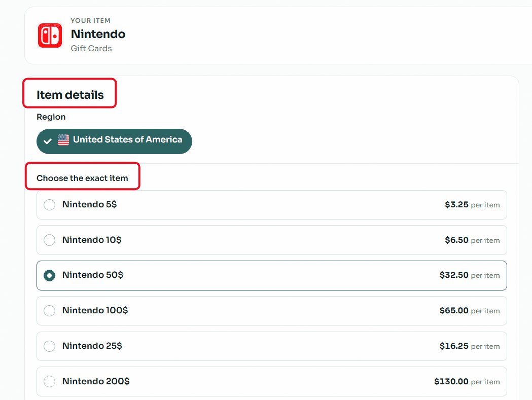The image size is (532, 400).
Task: Click the $3.25 per item price
Action: 472,205
